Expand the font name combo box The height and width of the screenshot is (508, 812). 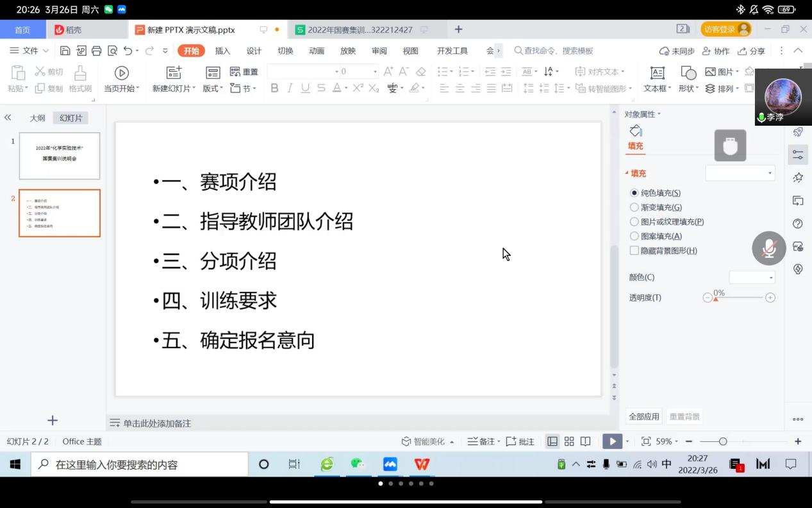click(x=336, y=72)
